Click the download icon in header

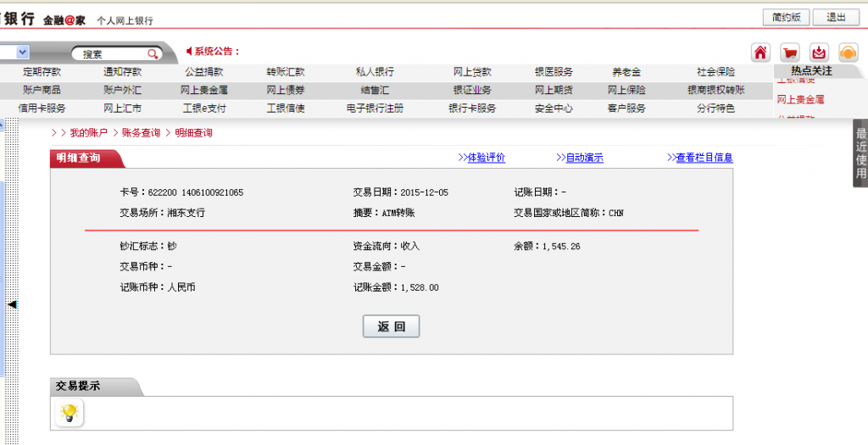tap(819, 52)
